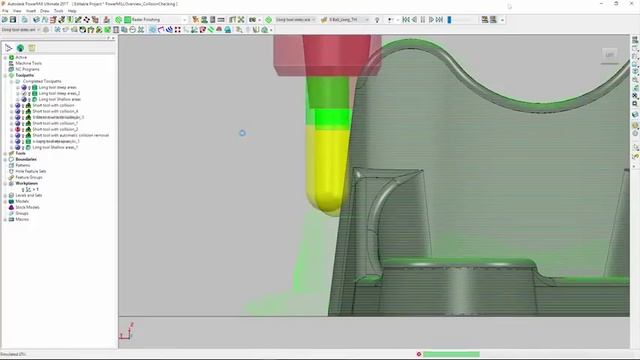Collapse the Toolpaths tree node
This screenshot has width=640, height=360.
click(x=5, y=76)
